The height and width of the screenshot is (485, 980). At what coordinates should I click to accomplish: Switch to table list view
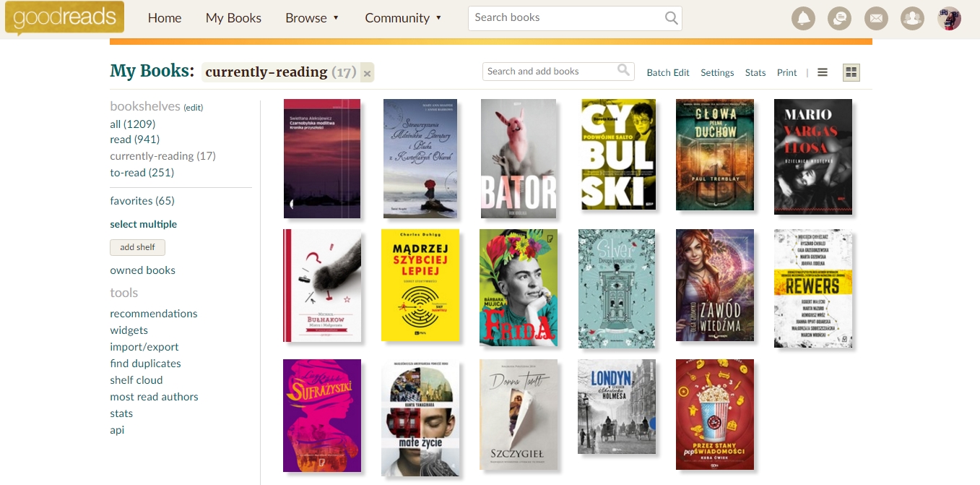point(823,72)
